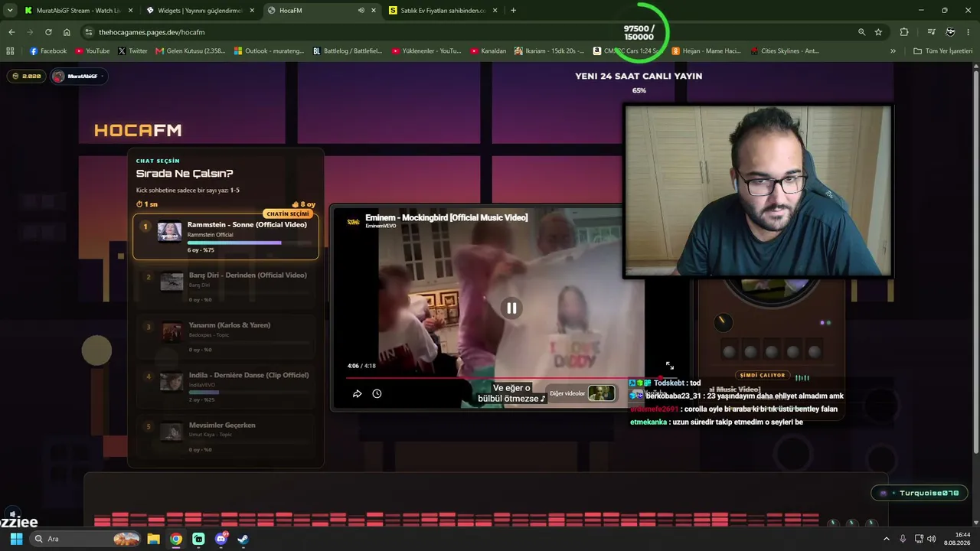Click the Turquoise078 user badge

pyautogui.click(x=920, y=493)
